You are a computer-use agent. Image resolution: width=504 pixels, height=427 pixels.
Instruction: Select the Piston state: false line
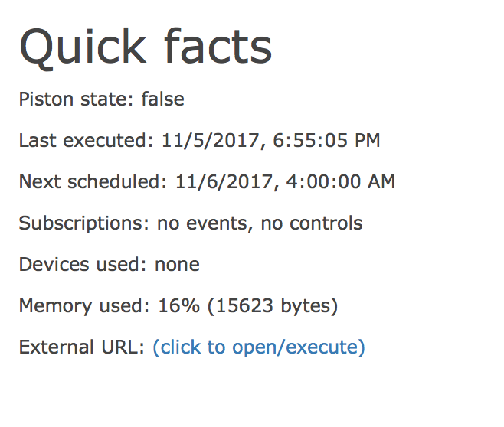point(102,99)
